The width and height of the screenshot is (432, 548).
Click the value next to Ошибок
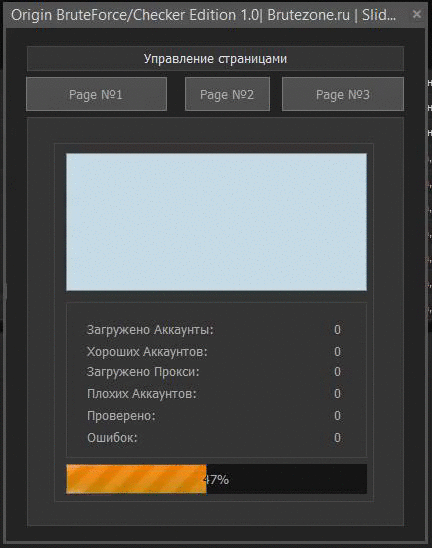(x=337, y=438)
